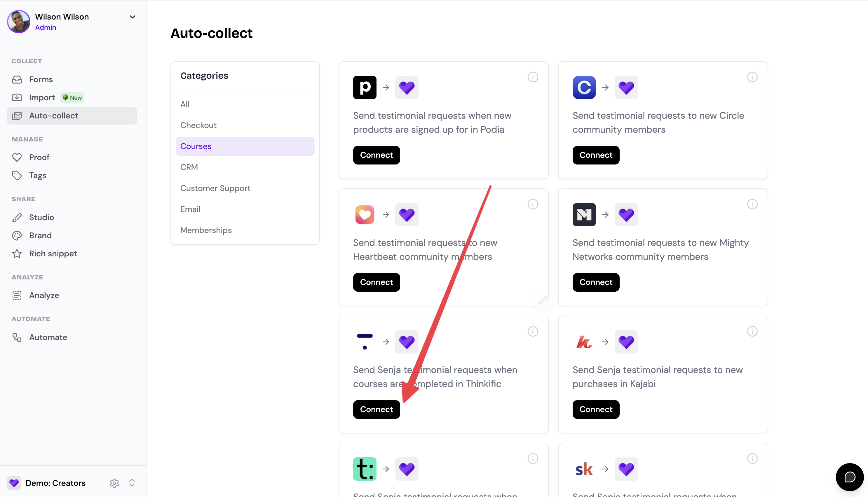Show info for the Mighty Networks card
This screenshot has width=868, height=497.
click(x=752, y=204)
